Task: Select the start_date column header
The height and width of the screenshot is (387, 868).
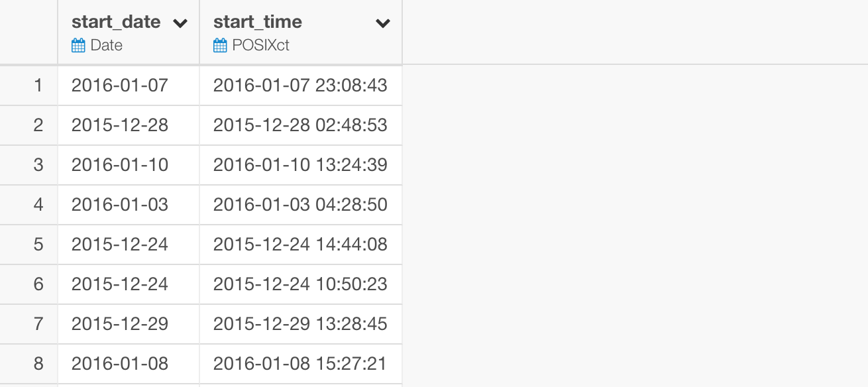Action: coord(129,32)
